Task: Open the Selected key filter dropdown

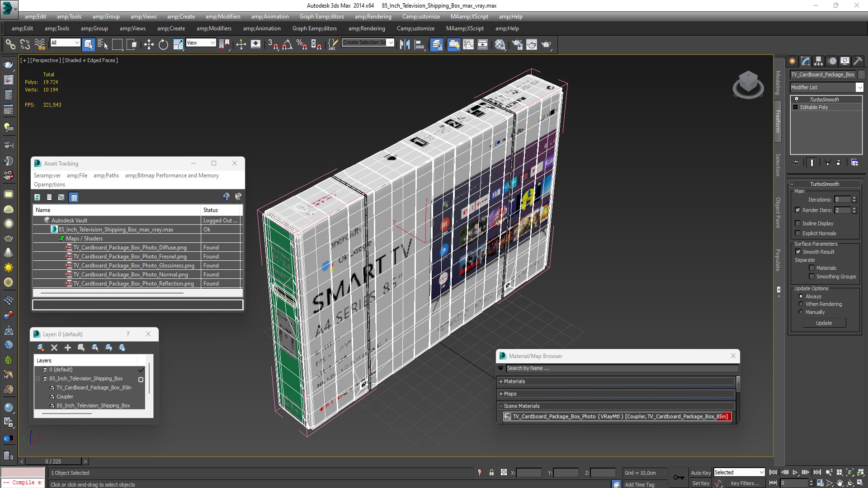Action: pos(739,472)
